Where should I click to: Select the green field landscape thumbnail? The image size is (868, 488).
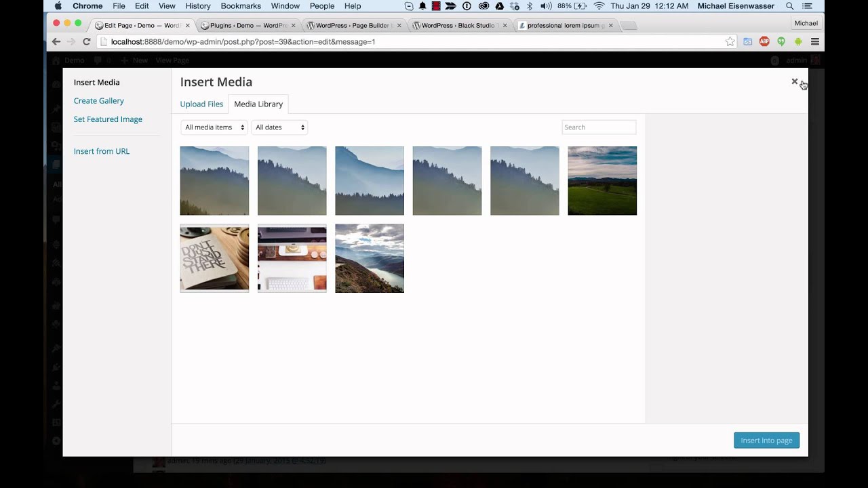[x=602, y=181]
